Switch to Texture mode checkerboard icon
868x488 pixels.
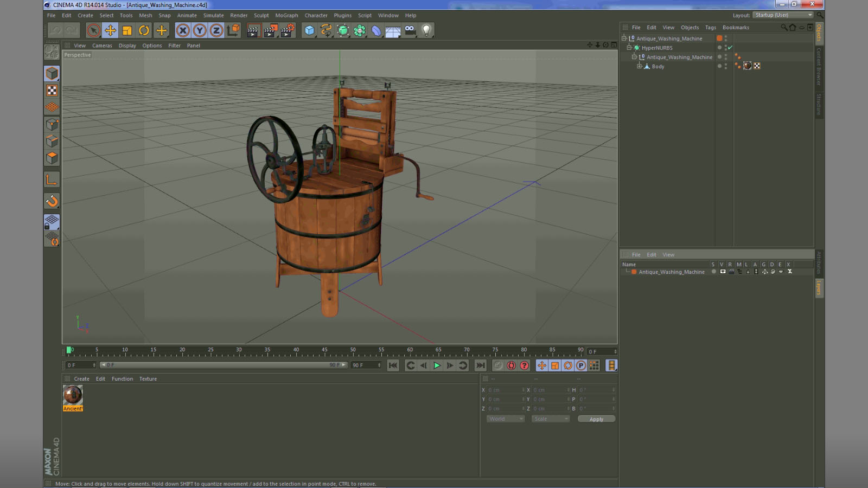[x=52, y=90]
